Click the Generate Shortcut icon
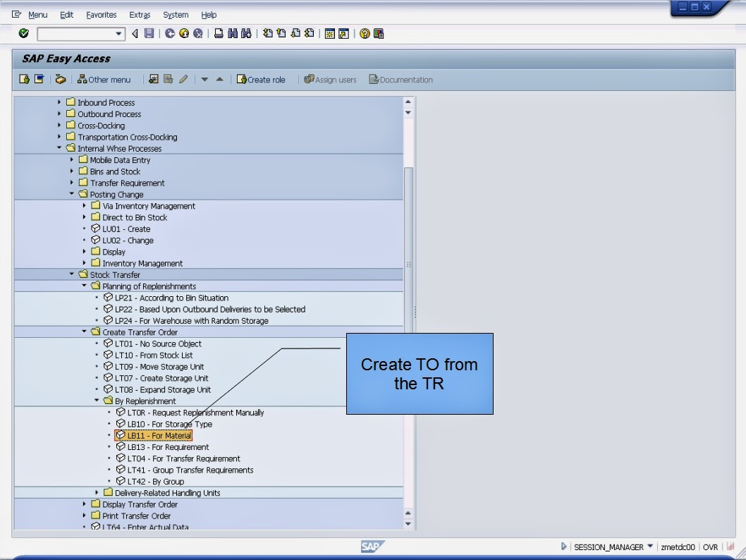 click(x=343, y=33)
